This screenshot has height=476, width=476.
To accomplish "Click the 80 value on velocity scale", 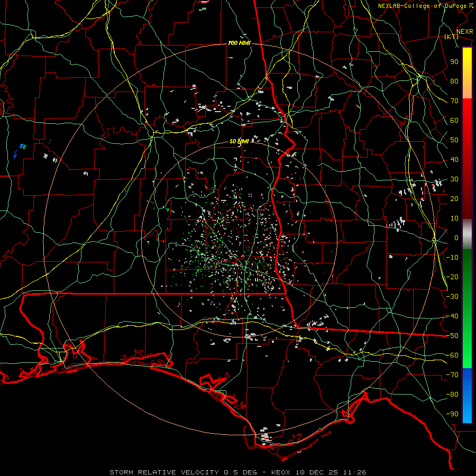I will [x=454, y=81].
